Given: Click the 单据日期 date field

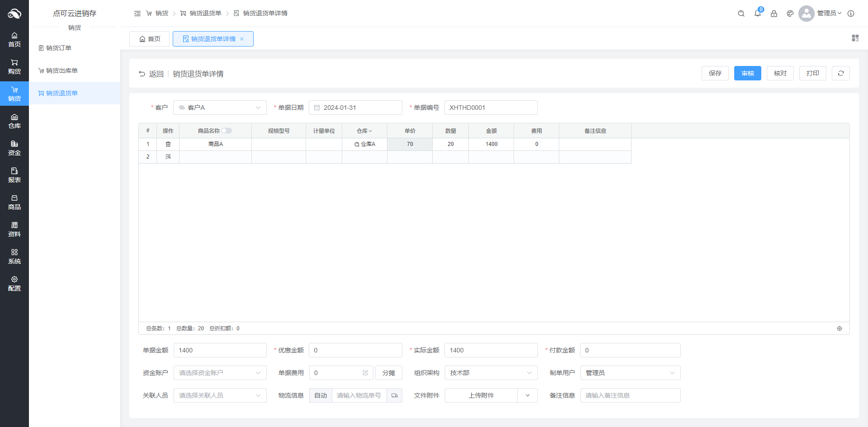Looking at the screenshot, I should coord(355,108).
